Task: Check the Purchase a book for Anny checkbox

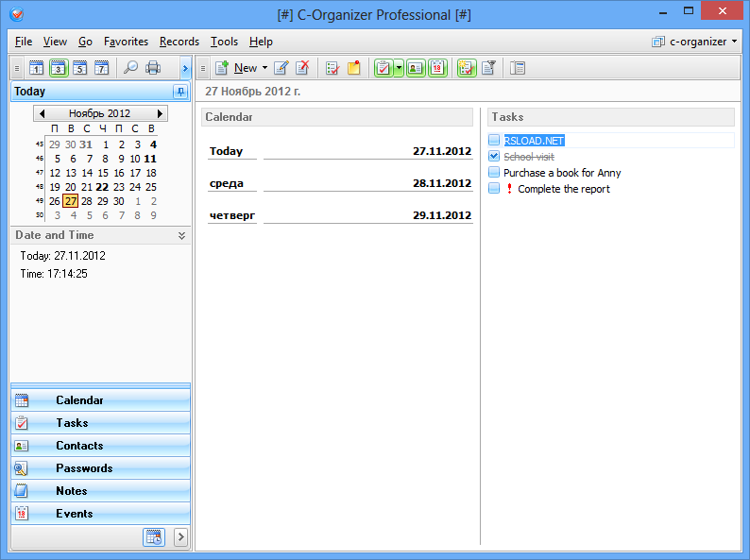Action: pyautogui.click(x=494, y=172)
